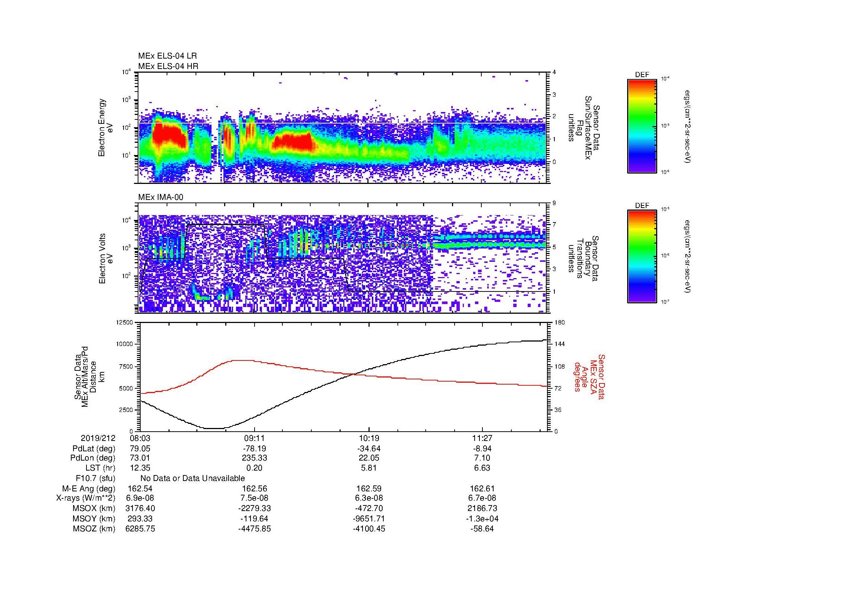The width and height of the screenshot is (868, 613).
Task: Click the ELS electron spectrogram plot
Action: pyautogui.click(x=343, y=128)
